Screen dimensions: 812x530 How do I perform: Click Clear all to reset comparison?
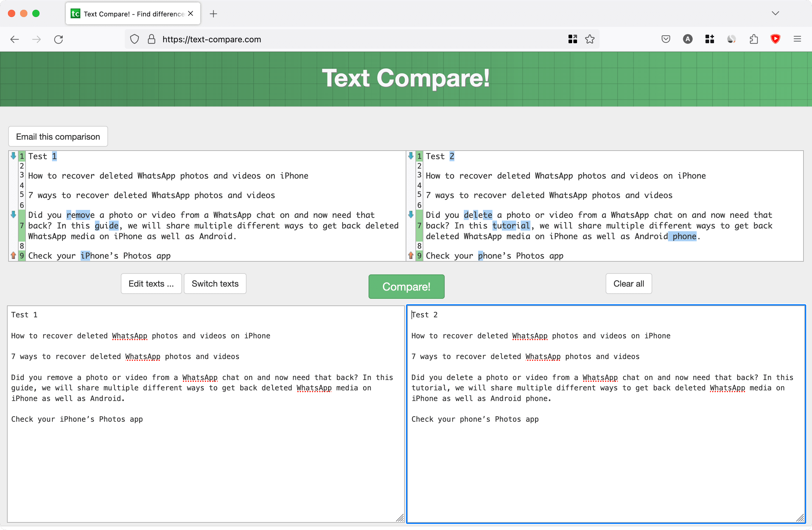coord(629,284)
